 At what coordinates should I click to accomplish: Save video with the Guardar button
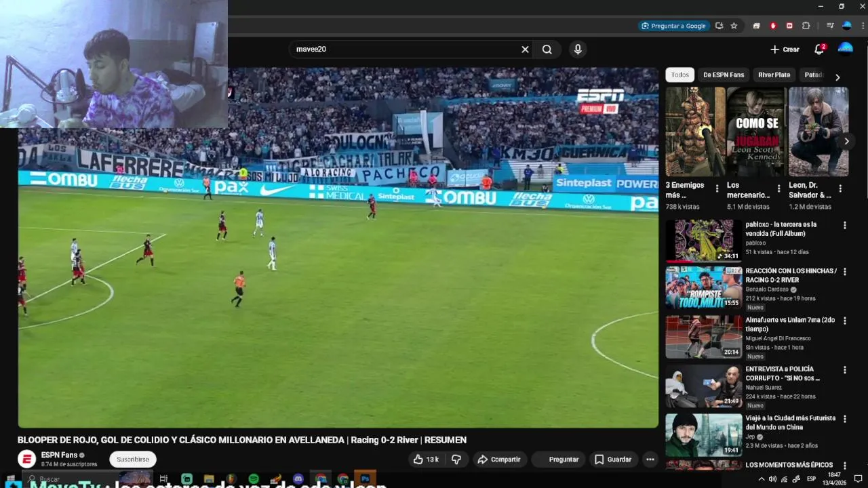pos(613,460)
